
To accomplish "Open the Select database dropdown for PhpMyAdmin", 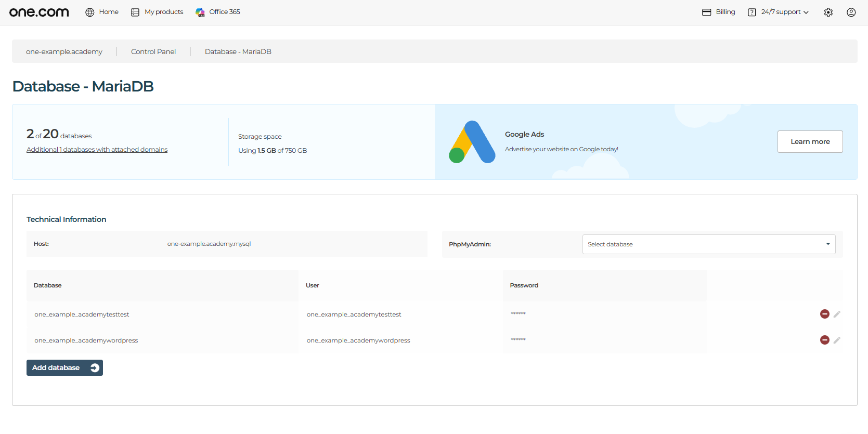I will click(709, 244).
